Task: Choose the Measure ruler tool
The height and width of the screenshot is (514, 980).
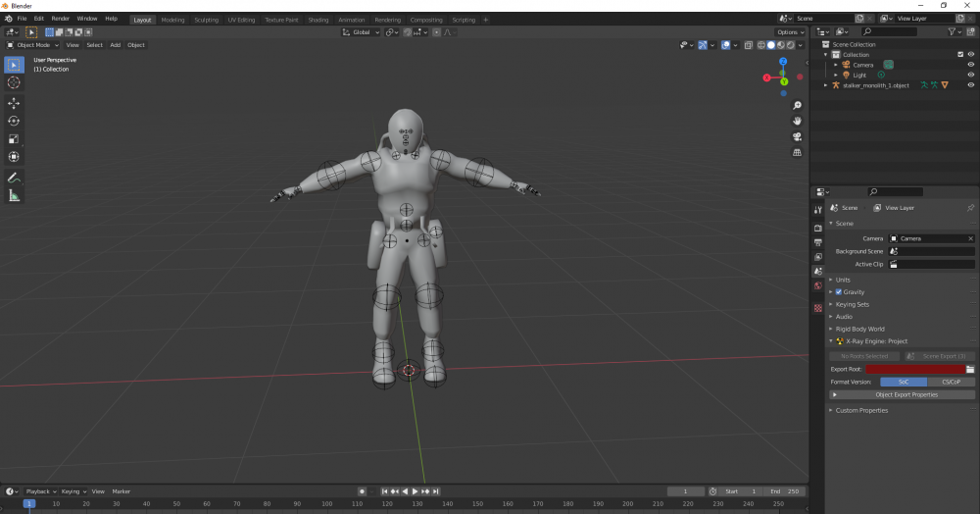Action: tap(14, 195)
